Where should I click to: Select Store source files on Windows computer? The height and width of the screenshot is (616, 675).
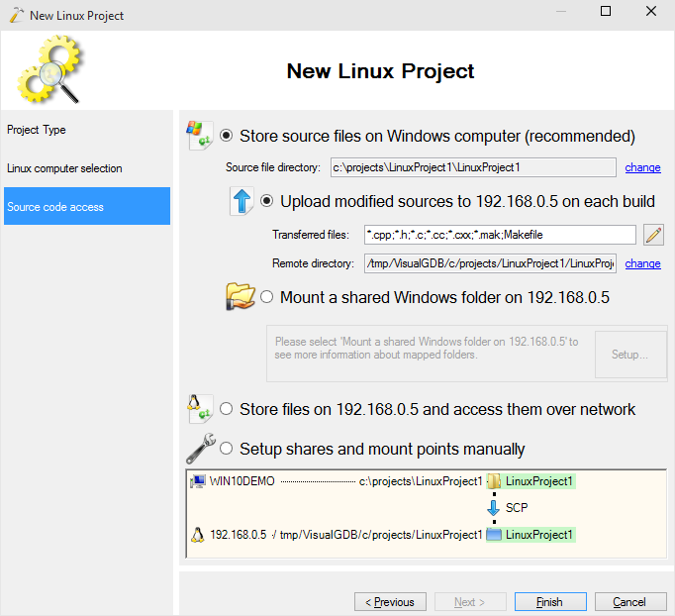227,136
